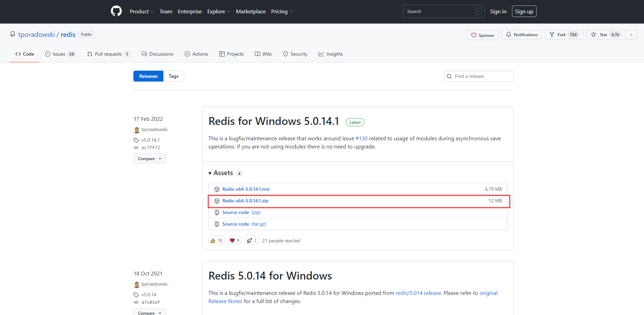
Task: Click the thumbs up reaction with 18
Action: coord(217,240)
